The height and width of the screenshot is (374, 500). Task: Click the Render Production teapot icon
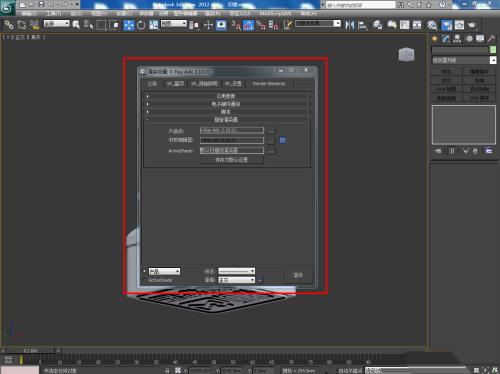(472, 25)
